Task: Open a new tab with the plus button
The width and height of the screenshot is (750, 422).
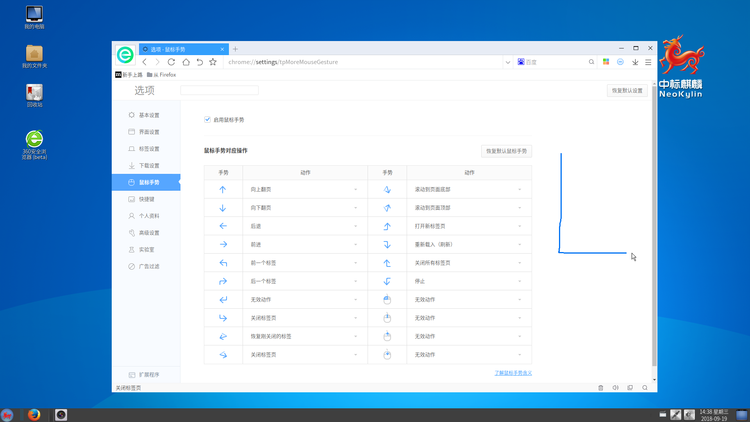Action: click(235, 49)
